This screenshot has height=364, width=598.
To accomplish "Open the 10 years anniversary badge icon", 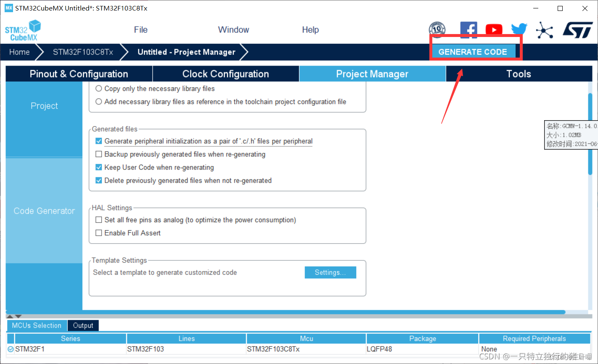I will tap(437, 30).
